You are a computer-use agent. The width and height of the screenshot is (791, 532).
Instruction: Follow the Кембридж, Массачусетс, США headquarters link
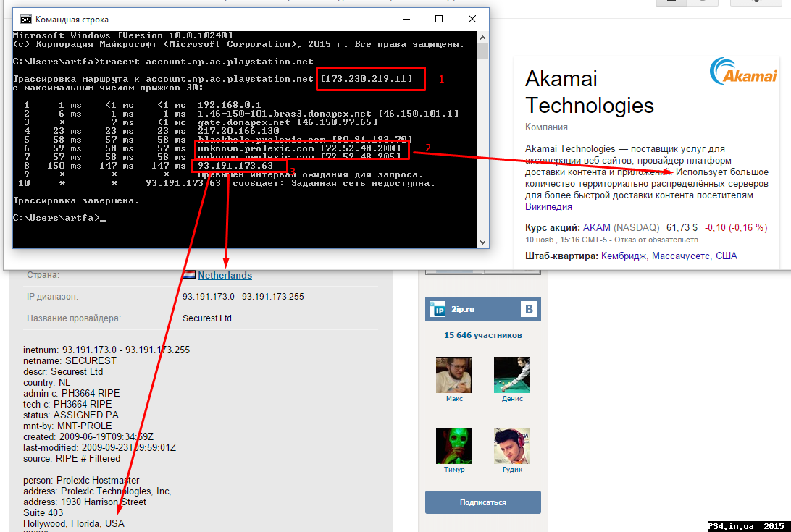point(669,256)
